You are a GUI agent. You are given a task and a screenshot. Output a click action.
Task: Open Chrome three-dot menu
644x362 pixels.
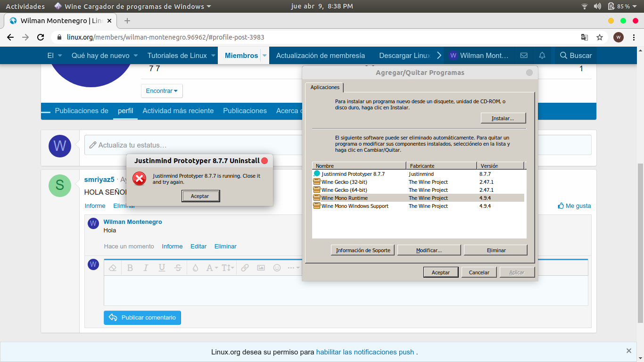coord(634,37)
